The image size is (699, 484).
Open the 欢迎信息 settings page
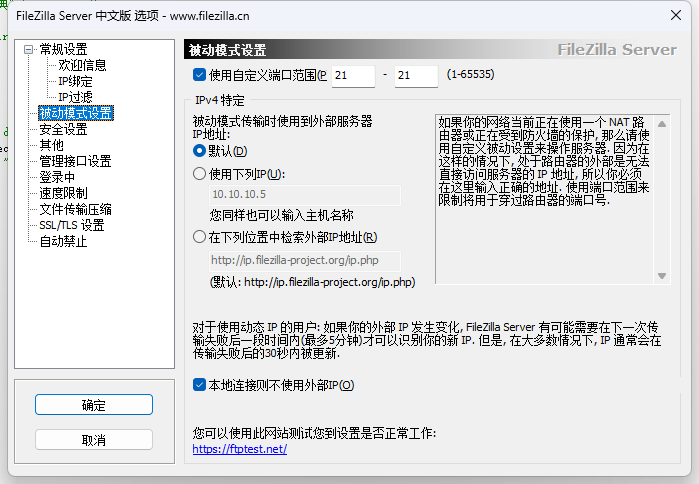click(82, 65)
